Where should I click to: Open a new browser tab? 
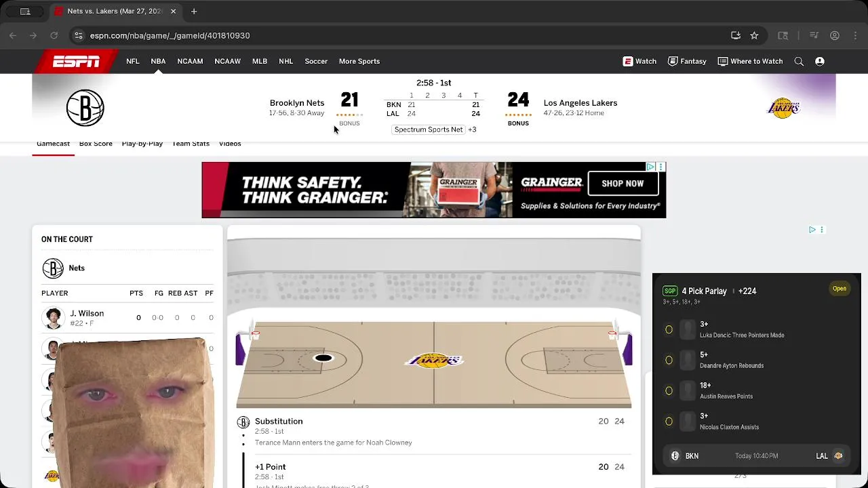coord(194,12)
